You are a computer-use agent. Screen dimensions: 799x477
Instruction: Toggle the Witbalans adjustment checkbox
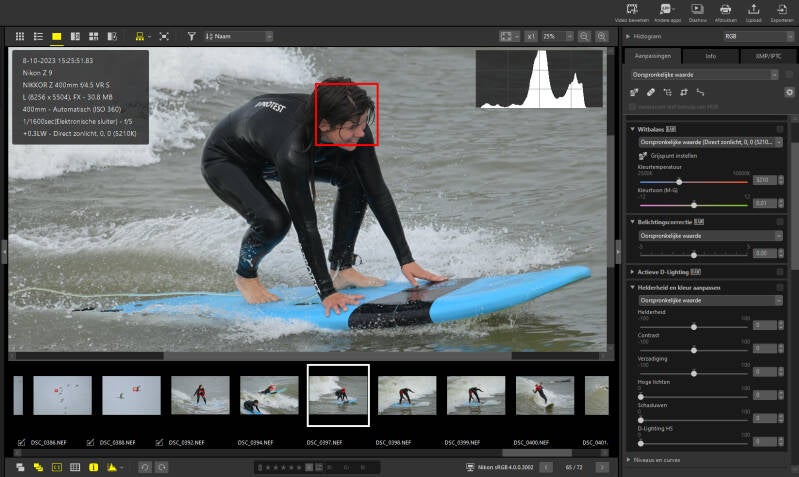point(780,129)
